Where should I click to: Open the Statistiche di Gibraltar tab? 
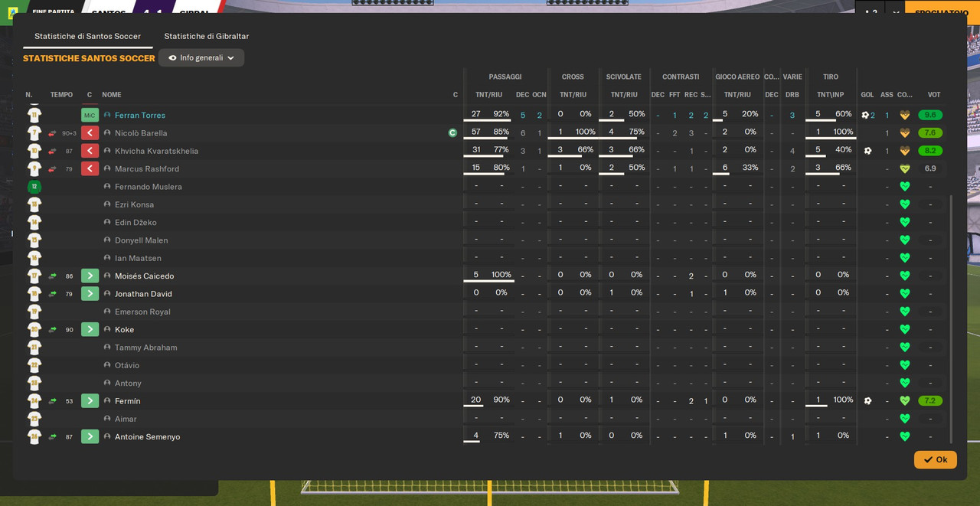coord(206,36)
